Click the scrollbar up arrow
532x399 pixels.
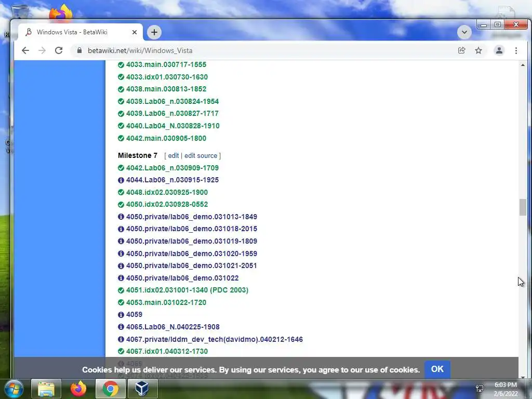[523, 65]
